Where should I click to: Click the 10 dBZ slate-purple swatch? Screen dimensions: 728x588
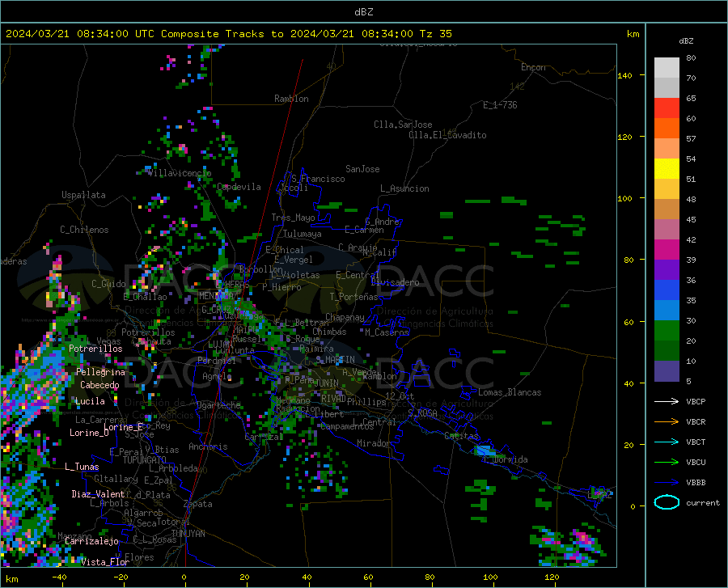pos(667,371)
